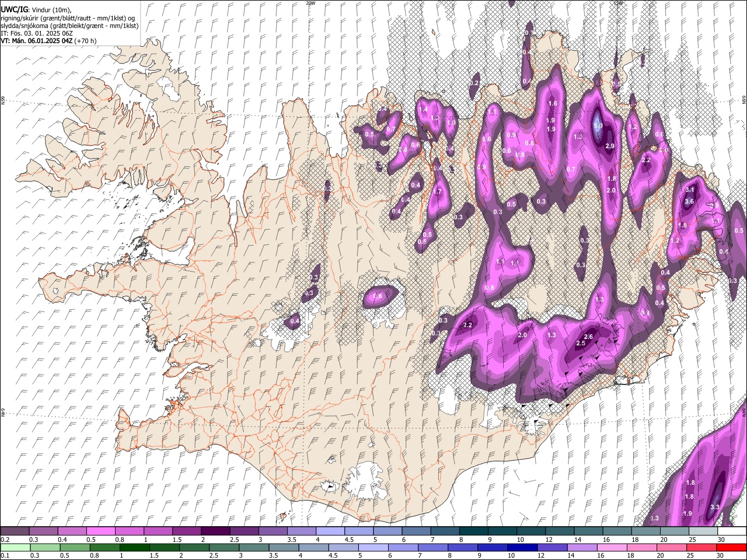Select the '0.2' label in top legend row
This screenshot has height=560, width=747.
pos(5,540)
